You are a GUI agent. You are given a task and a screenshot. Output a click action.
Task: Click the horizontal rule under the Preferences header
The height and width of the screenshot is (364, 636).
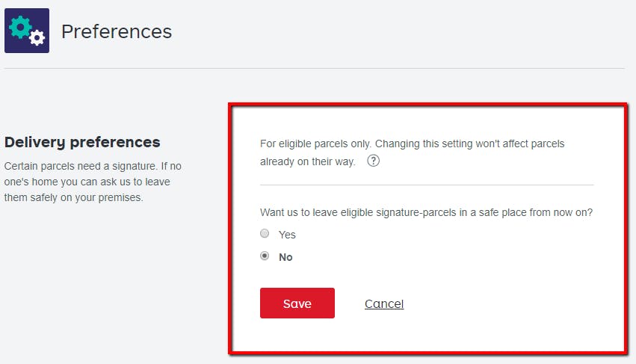pyautogui.click(x=314, y=69)
